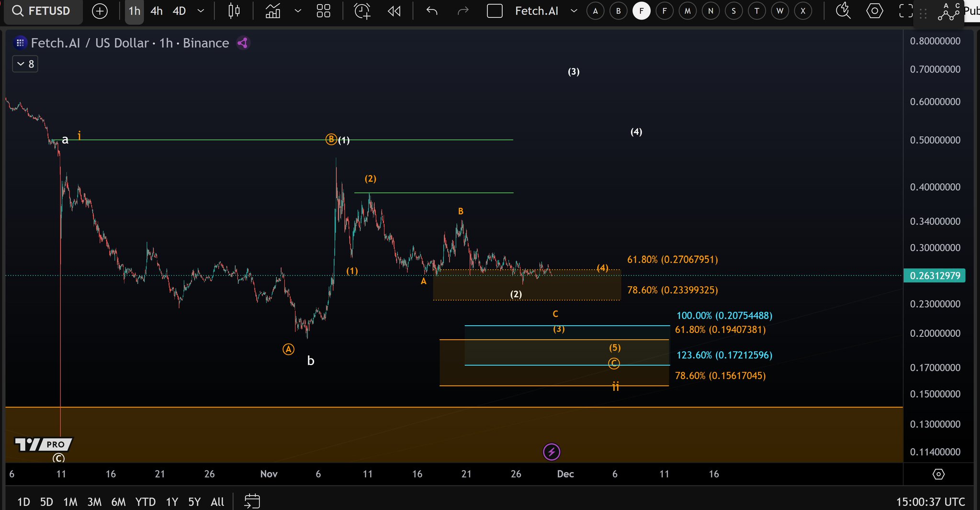Image resolution: width=980 pixels, height=510 pixels.
Task: Toggle the highlighted white F circle button
Action: click(x=642, y=11)
